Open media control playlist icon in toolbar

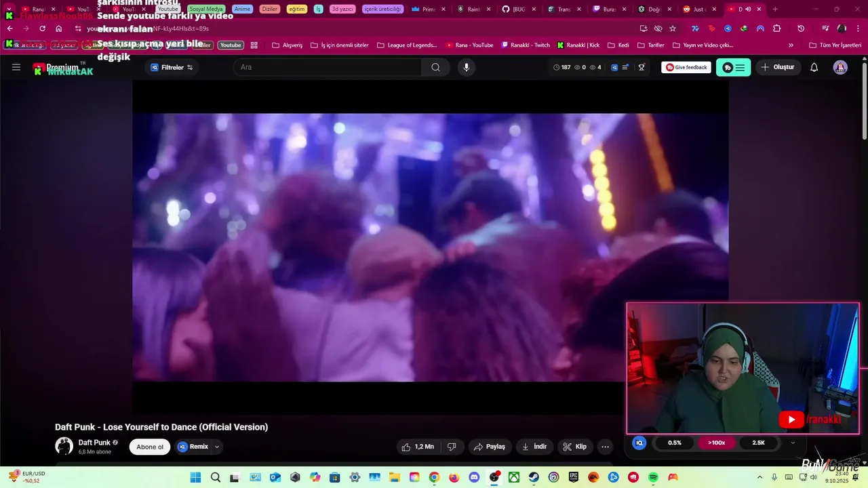(825, 28)
